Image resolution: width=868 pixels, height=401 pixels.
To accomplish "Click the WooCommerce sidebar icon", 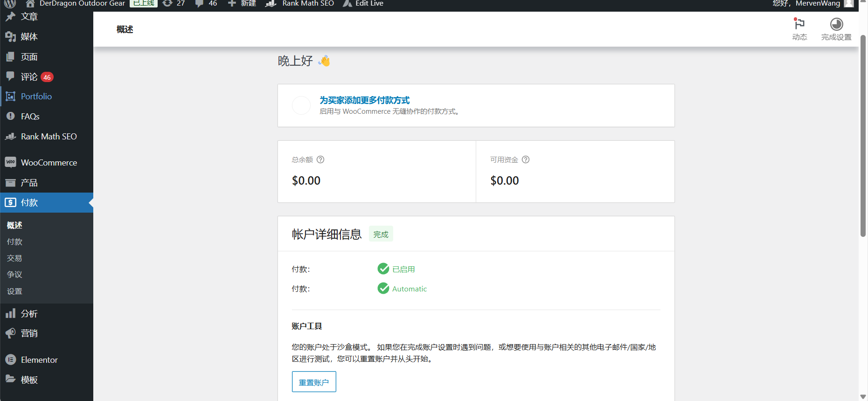I will pyautogui.click(x=10, y=162).
